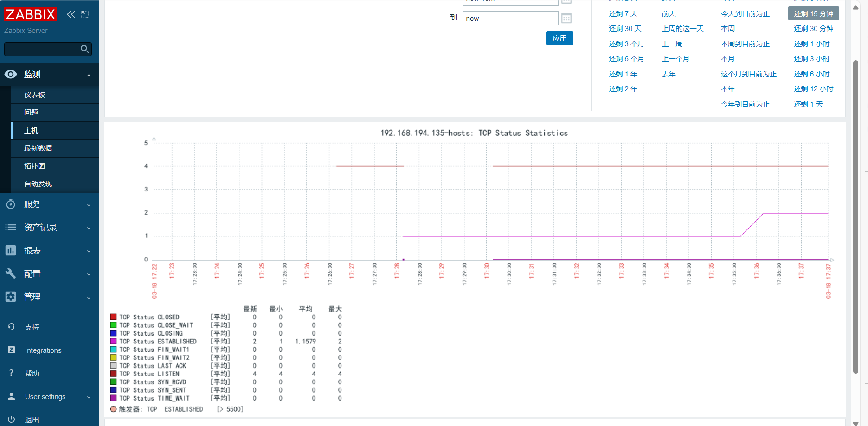This screenshot has width=868, height=426.
Task: Click the eye icon for 监测
Action: pyautogui.click(x=11, y=74)
